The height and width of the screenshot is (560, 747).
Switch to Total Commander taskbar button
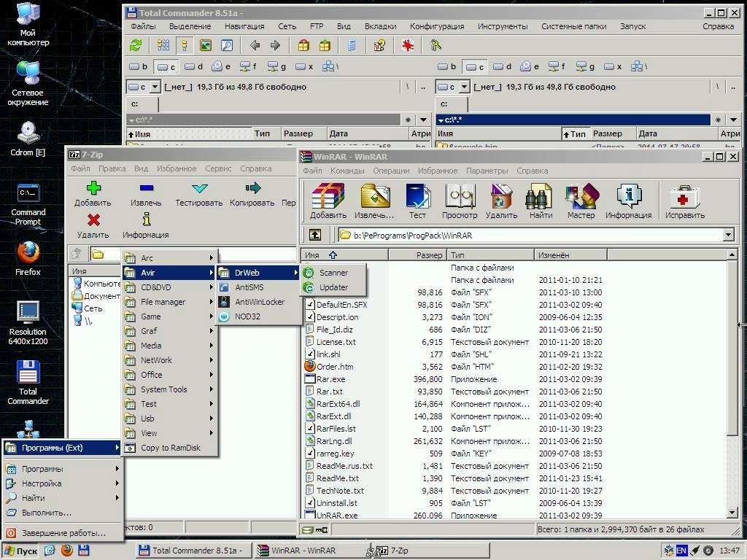click(x=193, y=551)
